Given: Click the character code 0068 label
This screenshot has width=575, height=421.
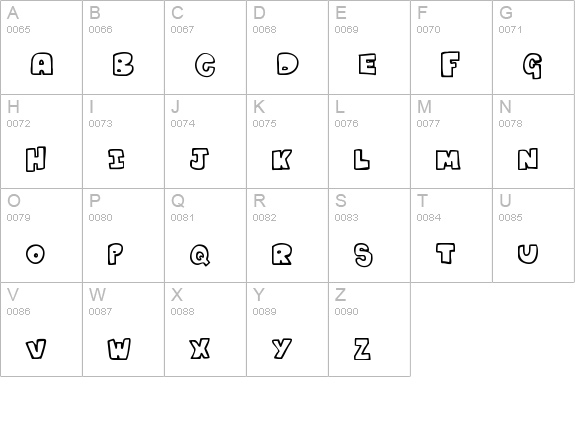Looking at the screenshot, I should (x=264, y=29).
